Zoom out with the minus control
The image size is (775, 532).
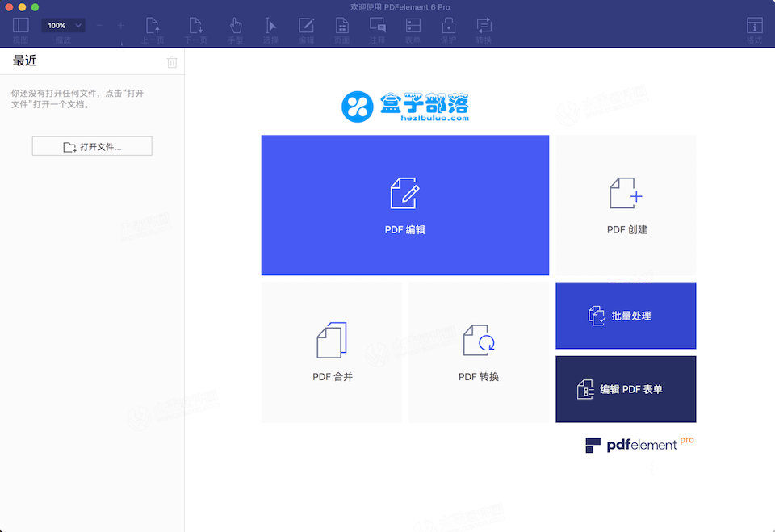coord(98,25)
